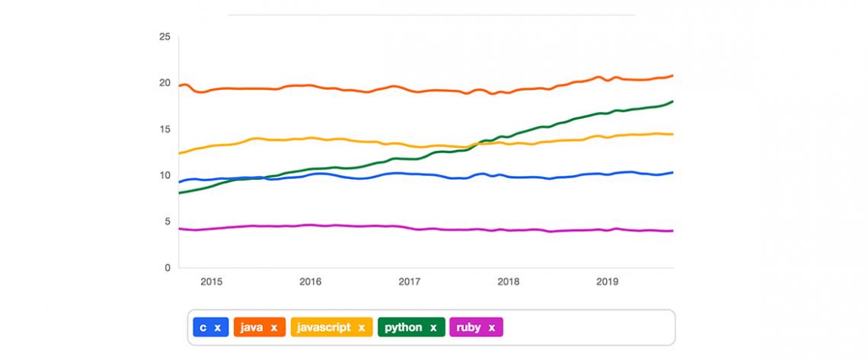Remove the ruby tag with its x
Screen dimensions: 868x358
pyautogui.click(x=491, y=328)
